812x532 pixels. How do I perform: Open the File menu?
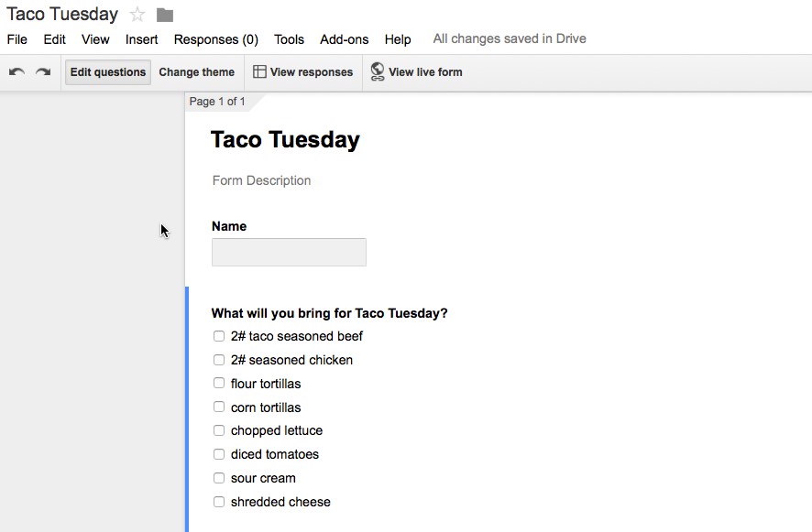pos(17,39)
